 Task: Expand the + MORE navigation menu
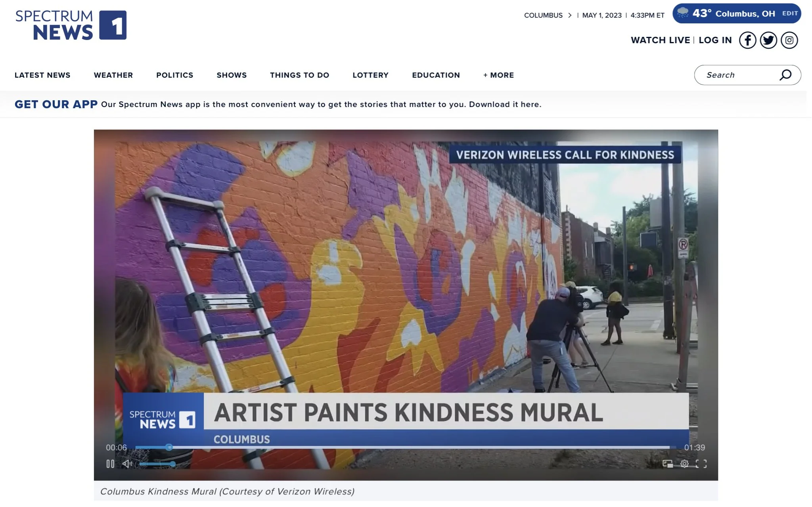point(498,75)
